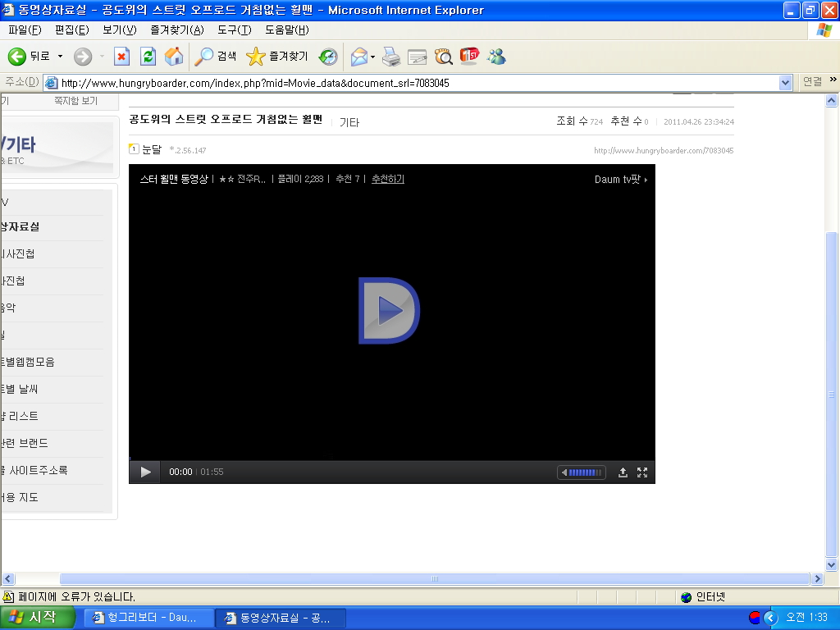The width and height of the screenshot is (840, 630).
Task: Click the Internet zone globe in status bar
Action: click(x=687, y=597)
